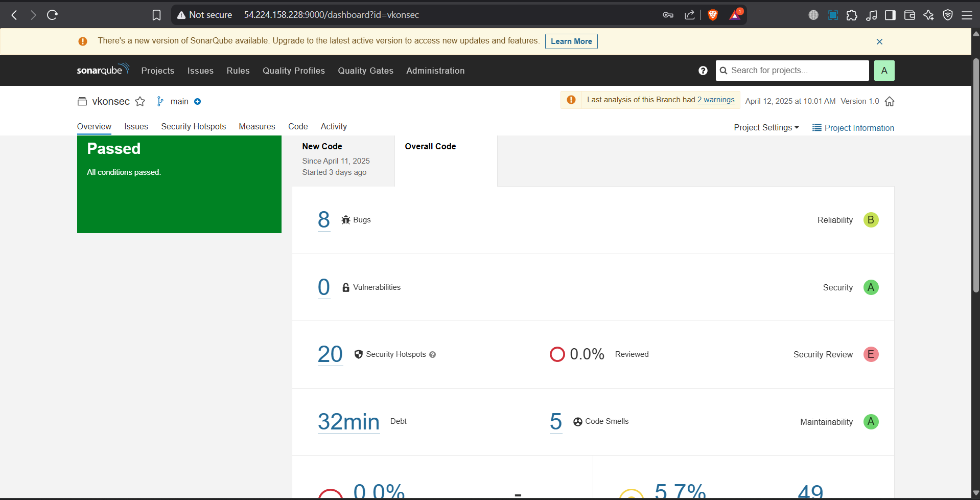Click the browser back arrow
The width and height of the screenshot is (980, 500).
click(x=14, y=15)
